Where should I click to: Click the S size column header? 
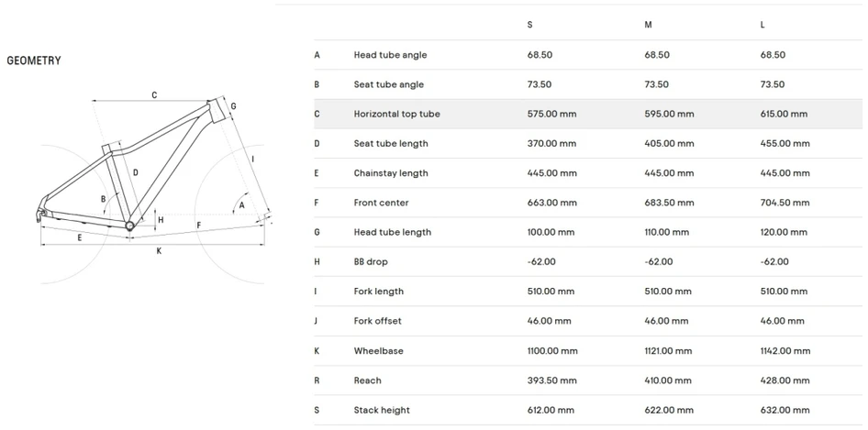pos(529,25)
